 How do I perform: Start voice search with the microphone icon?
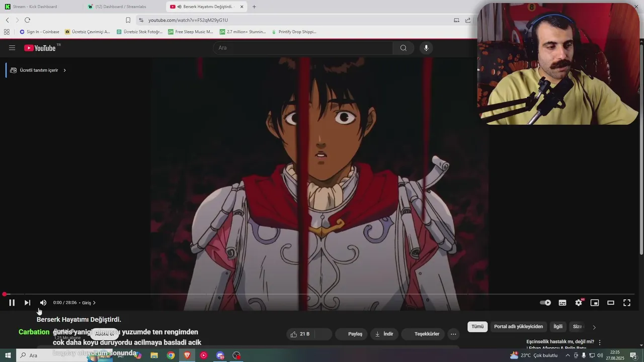coord(426,48)
